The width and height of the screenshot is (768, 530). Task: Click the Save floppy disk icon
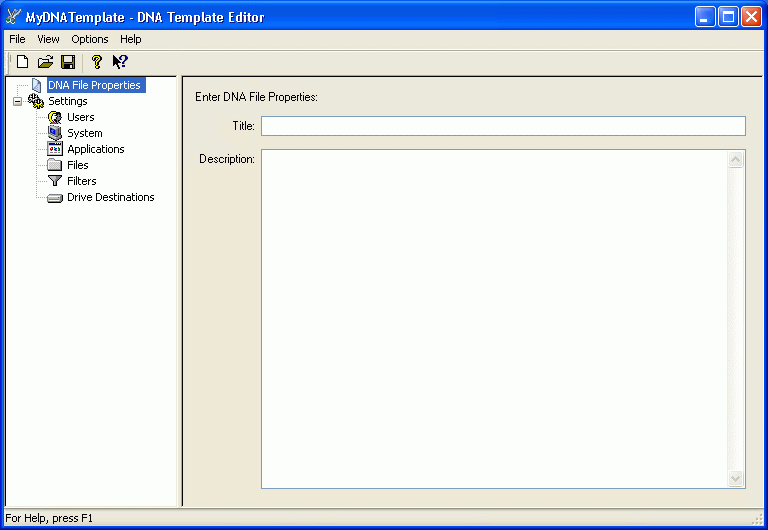(x=68, y=62)
